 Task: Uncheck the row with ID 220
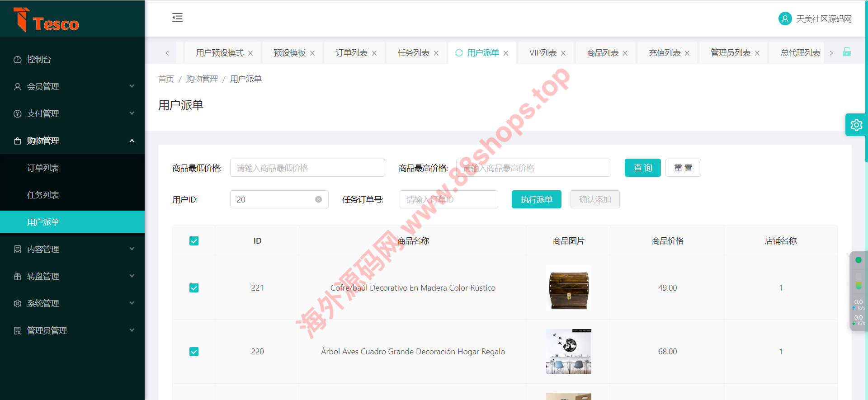194,352
